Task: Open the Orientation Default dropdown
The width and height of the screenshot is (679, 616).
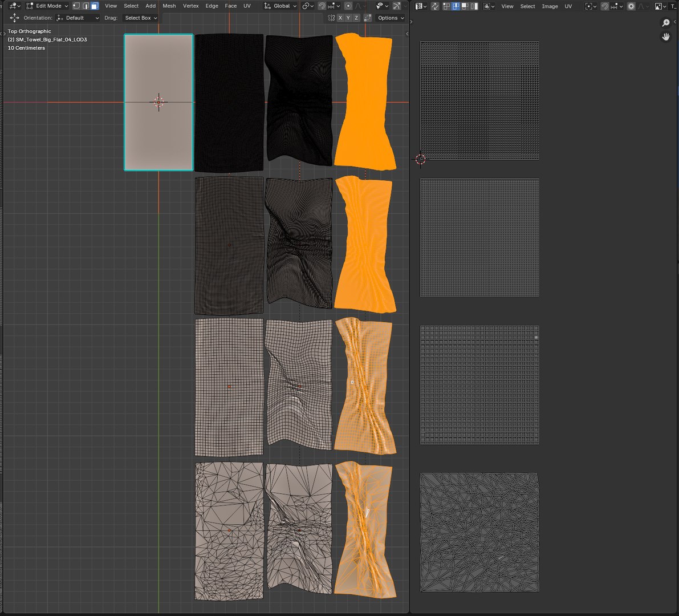Action: click(78, 18)
